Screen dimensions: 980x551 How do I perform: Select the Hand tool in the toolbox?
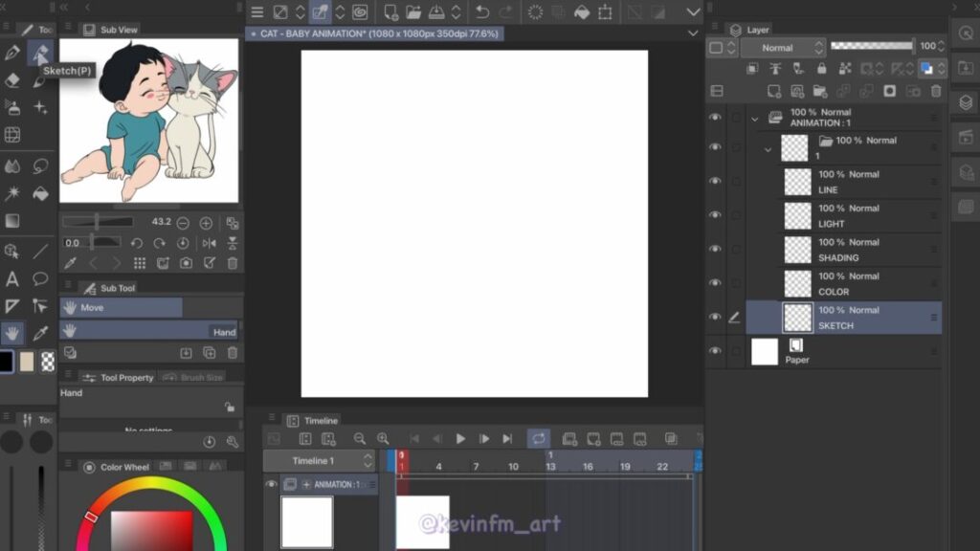(x=12, y=333)
